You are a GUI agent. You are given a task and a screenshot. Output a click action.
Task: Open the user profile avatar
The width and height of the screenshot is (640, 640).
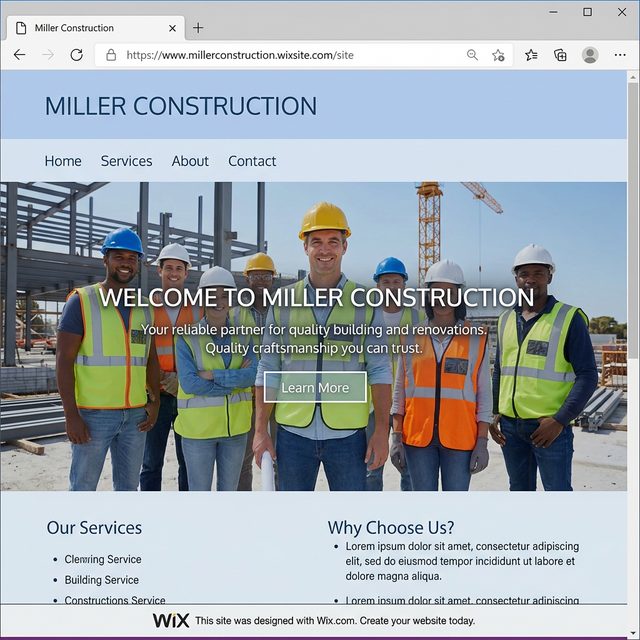coord(590,55)
